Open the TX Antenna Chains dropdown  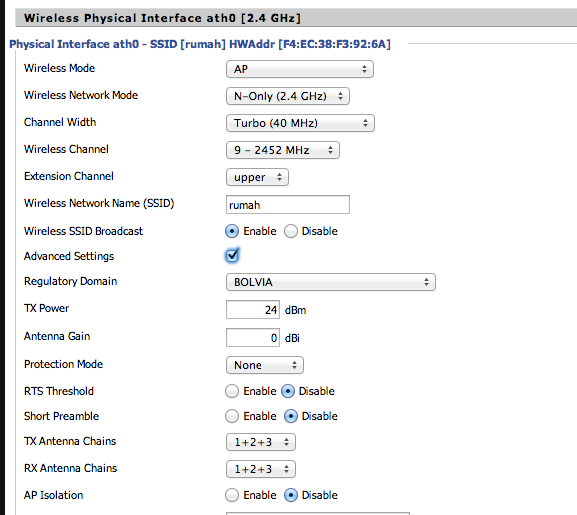pyautogui.click(x=261, y=442)
